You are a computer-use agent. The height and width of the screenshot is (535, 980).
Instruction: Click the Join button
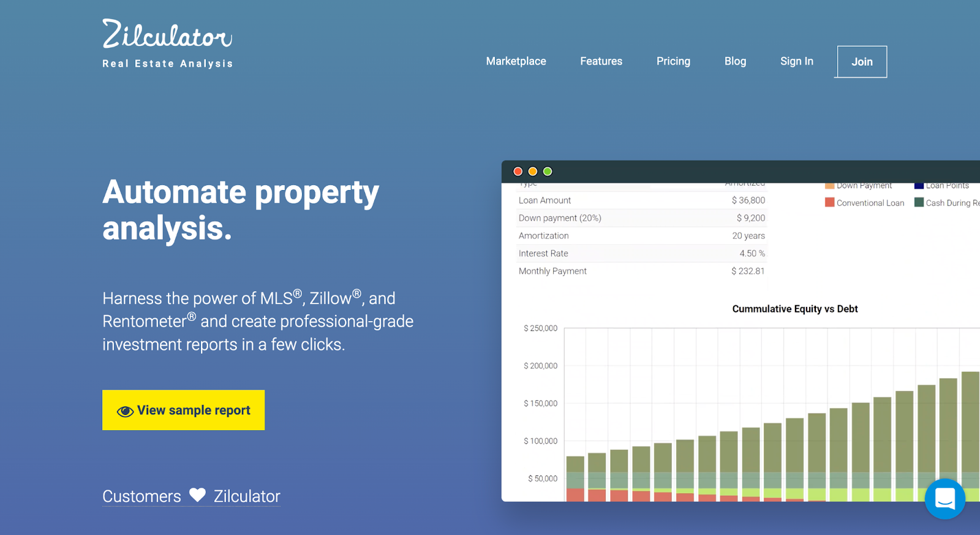[862, 62]
